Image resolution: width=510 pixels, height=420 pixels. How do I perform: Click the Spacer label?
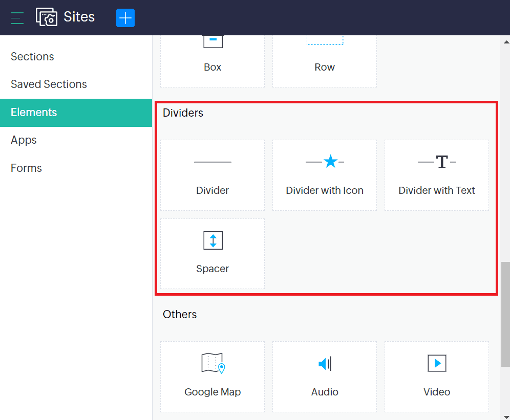click(x=213, y=269)
